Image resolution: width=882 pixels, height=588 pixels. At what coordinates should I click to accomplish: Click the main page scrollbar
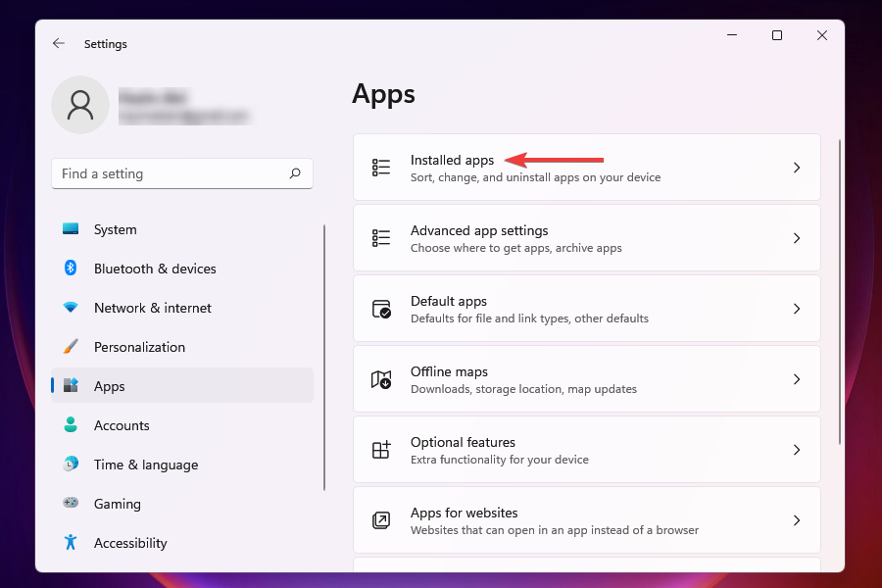839,291
